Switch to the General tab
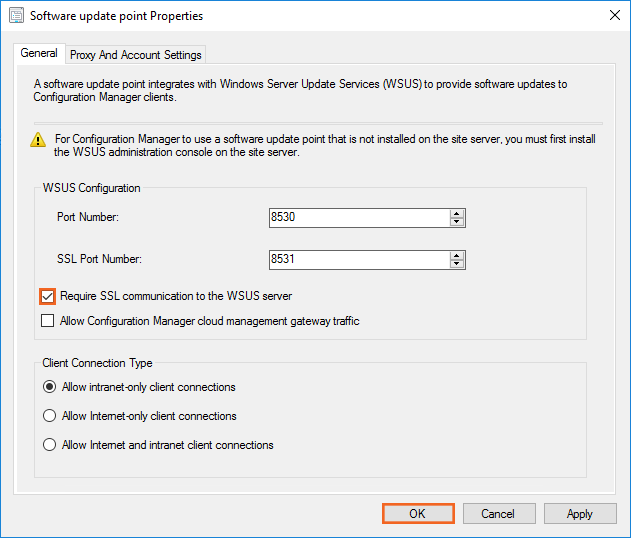 (x=39, y=54)
